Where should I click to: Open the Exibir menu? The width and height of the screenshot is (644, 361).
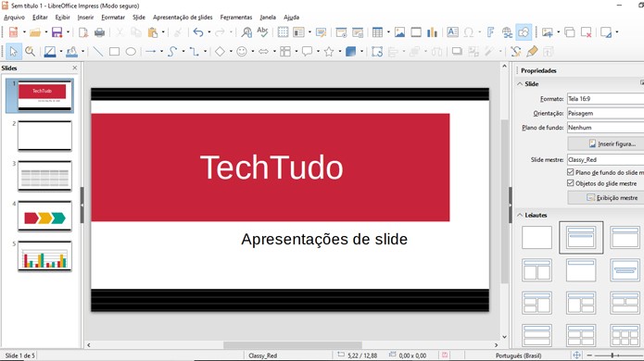62,18
